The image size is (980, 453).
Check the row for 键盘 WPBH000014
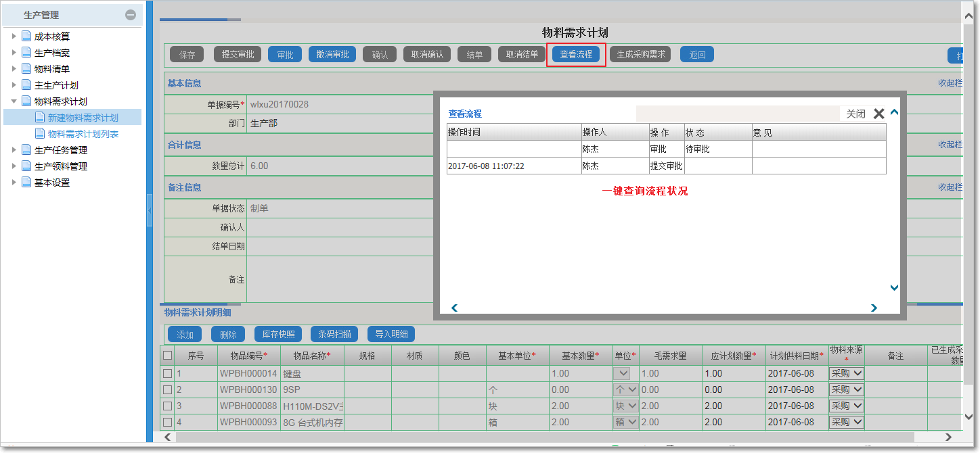[x=169, y=373]
